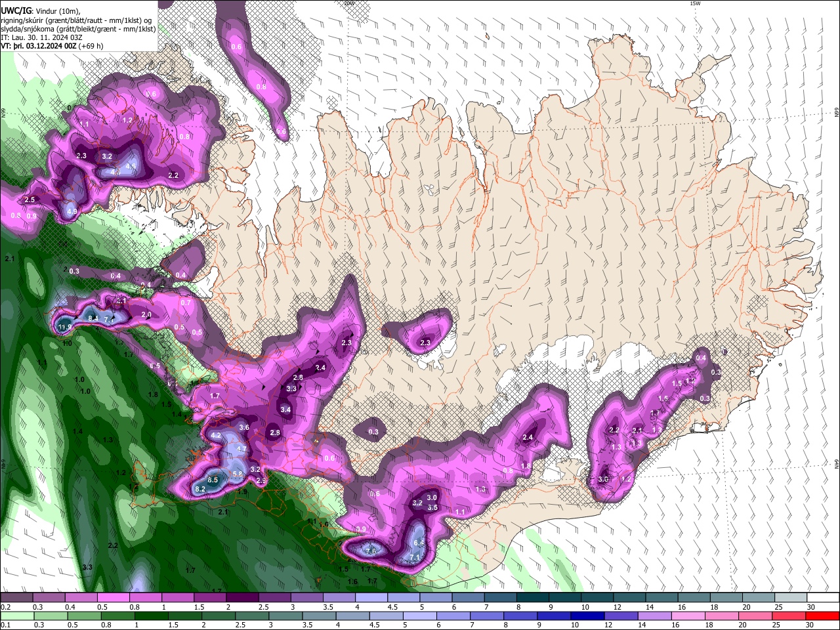Click the 4.9 precipitation value on the map
This screenshot has height=630, width=840.
click(72, 211)
